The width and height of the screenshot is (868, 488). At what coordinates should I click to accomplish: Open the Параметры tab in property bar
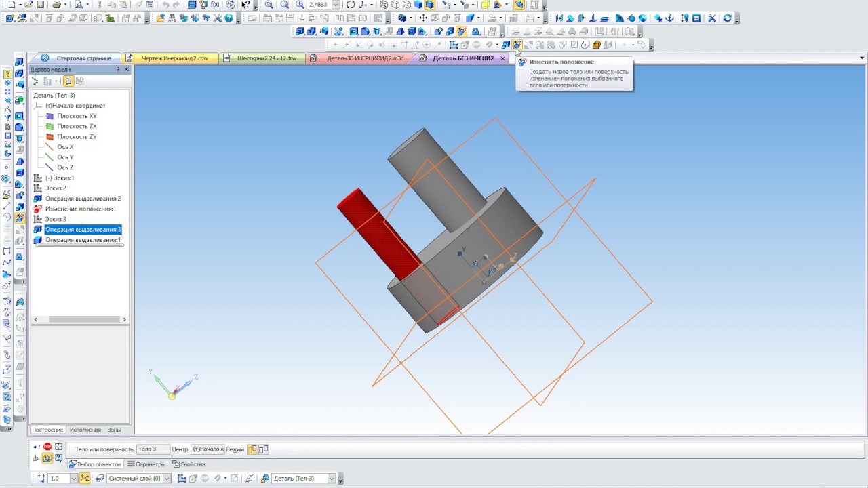(x=146, y=464)
